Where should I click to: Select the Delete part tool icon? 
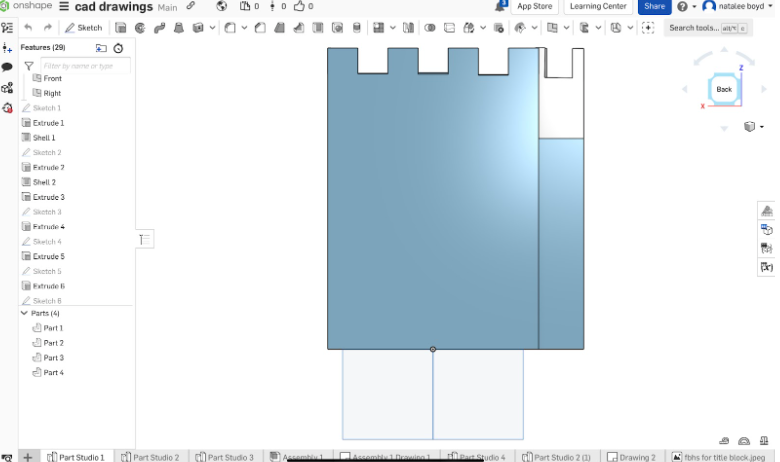tap(498, 28)
